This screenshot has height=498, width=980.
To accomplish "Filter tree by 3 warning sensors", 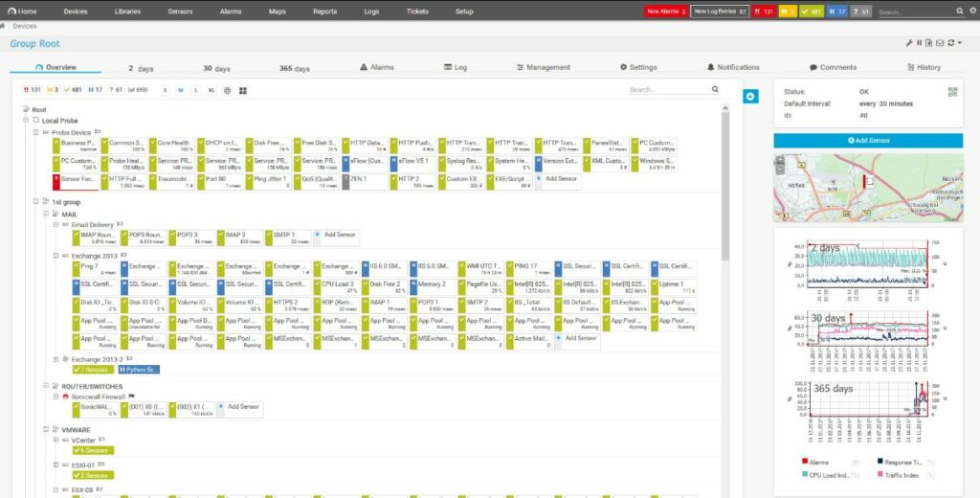I will (53, 90).
